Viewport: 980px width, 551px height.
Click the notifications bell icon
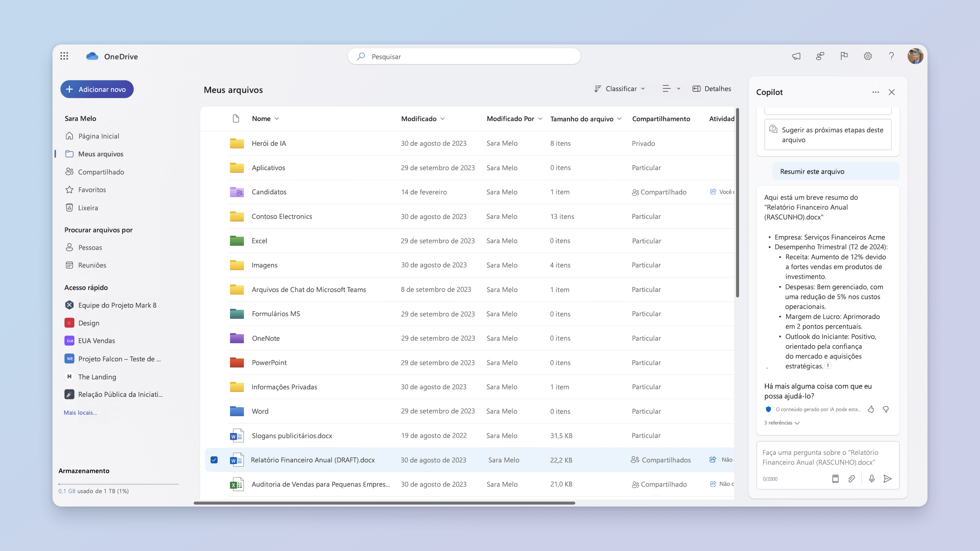coord(796,56)
